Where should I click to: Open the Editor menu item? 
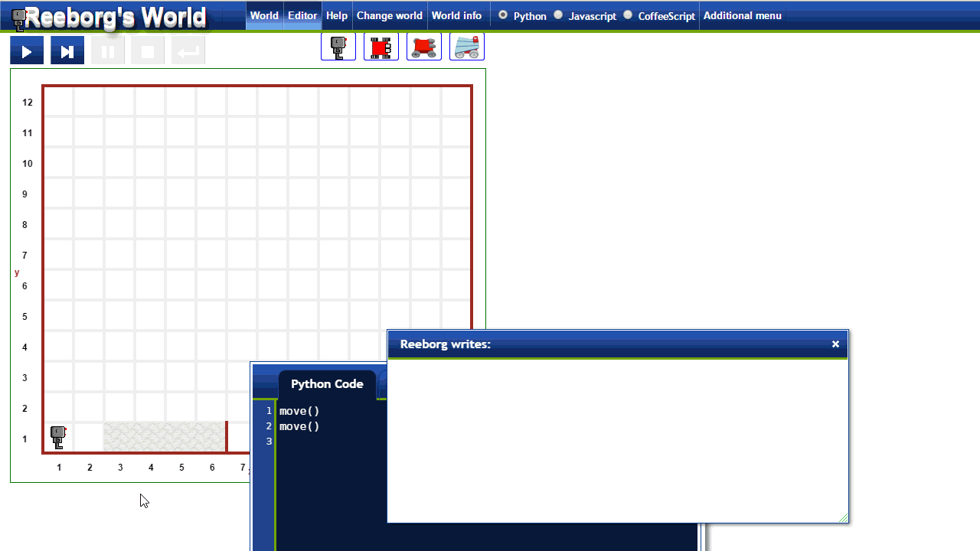tap(302, 15)
